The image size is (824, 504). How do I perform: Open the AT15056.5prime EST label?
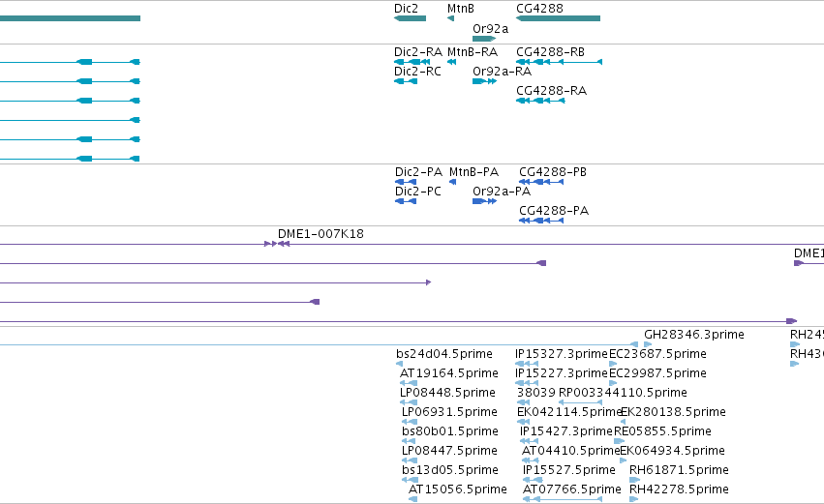(x=458, y=490)
